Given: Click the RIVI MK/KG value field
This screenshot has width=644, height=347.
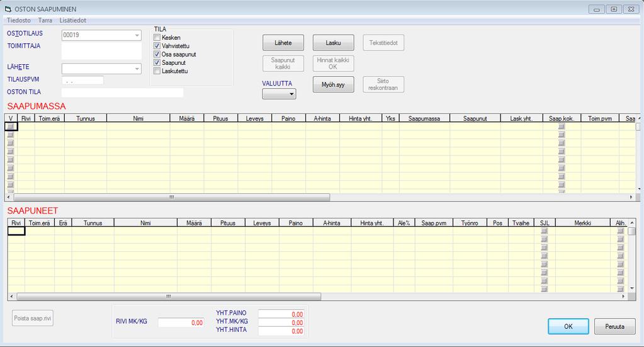Looking at the screenshot, I should (181, 323).
